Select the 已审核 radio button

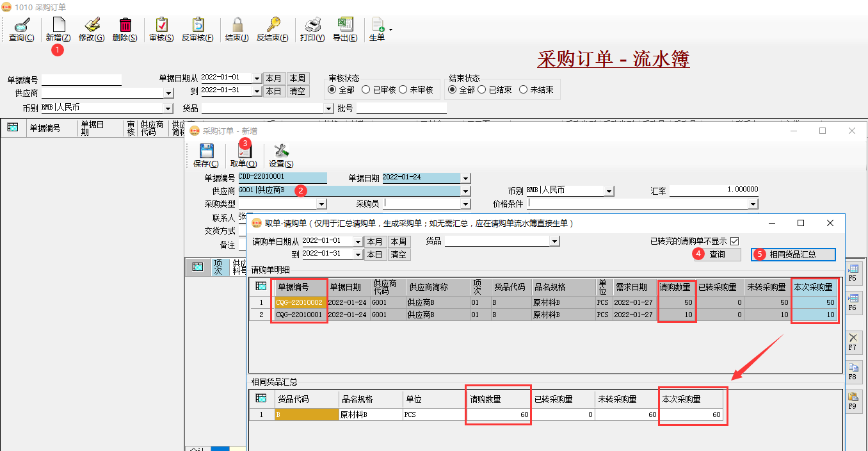tap(366, 90)
